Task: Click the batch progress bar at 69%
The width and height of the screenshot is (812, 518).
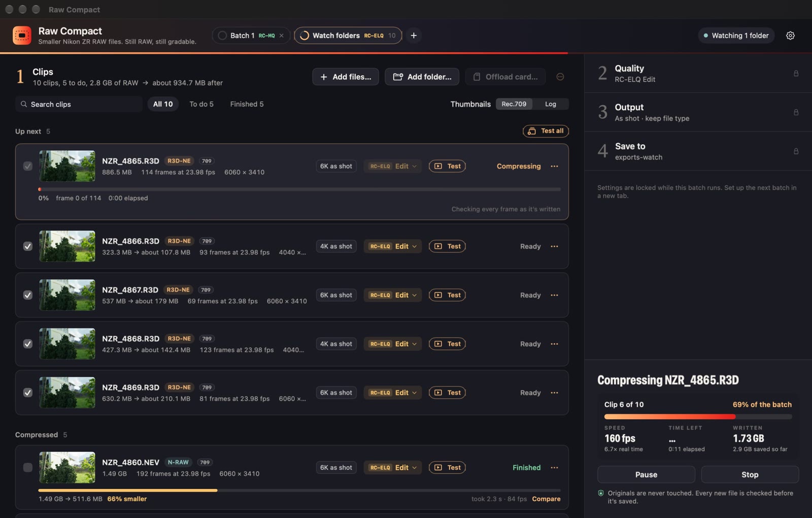Action: pos(698,416)
